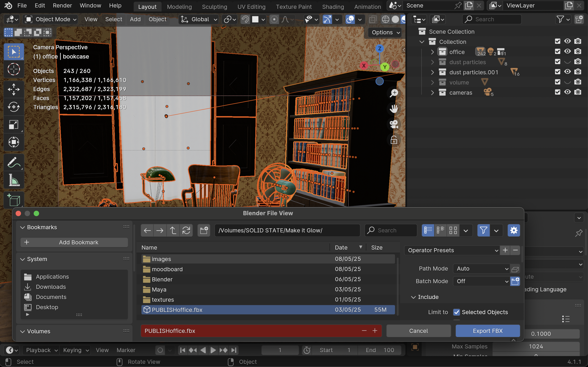Toggle snapping magnet in header
The image size is (588, 367).
[x=245, y=19]
